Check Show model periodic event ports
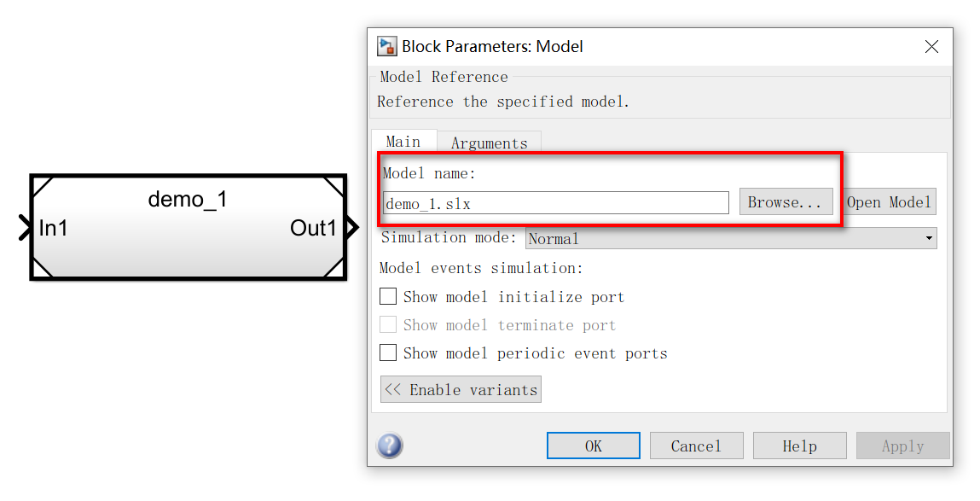Viewport: 980px width, 501px height. pos(388,352)
